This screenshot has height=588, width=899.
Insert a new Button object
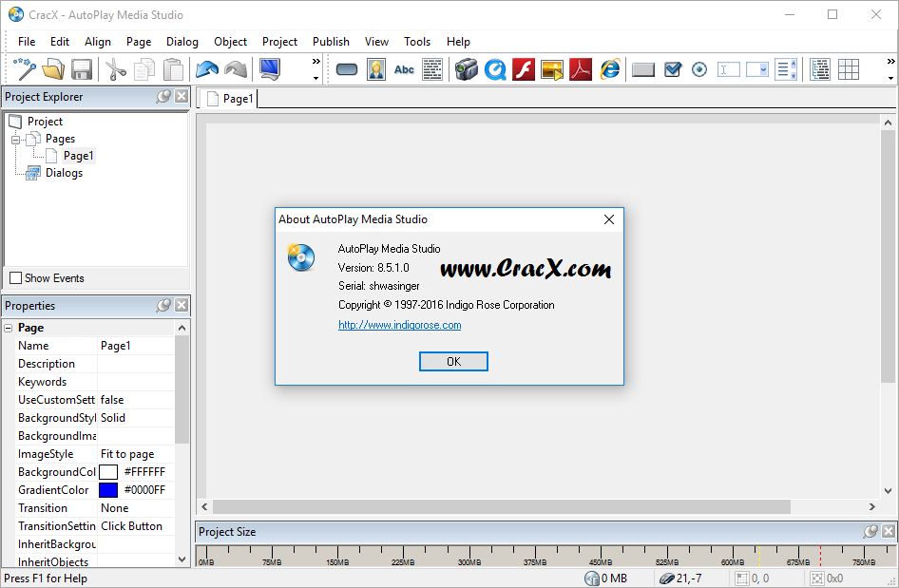[x=347, y=69]
